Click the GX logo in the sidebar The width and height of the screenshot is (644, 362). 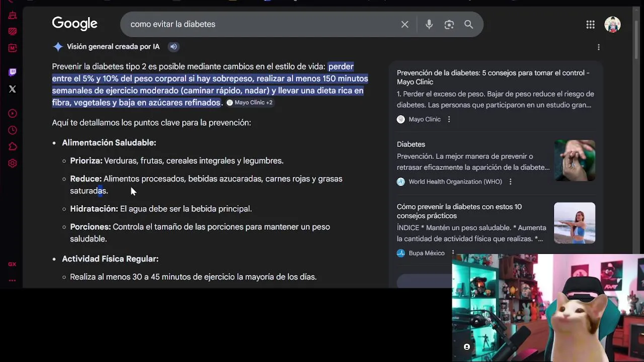click(12, 264)
